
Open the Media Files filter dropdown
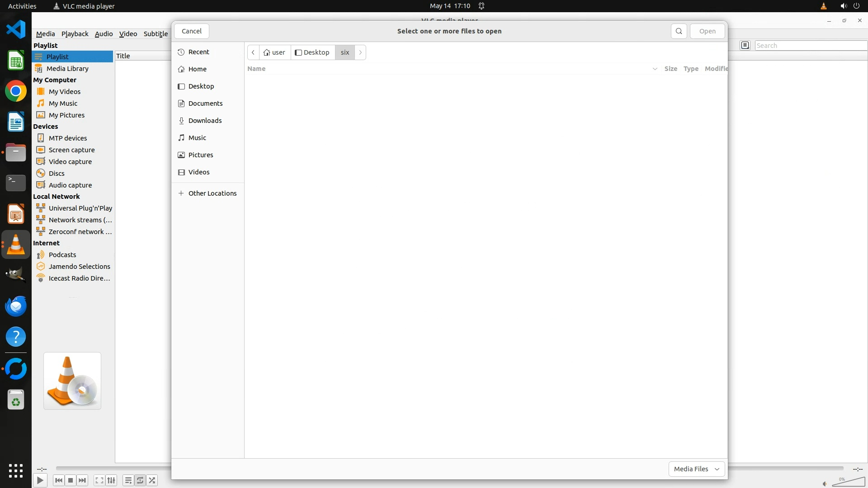click(696, 469)
